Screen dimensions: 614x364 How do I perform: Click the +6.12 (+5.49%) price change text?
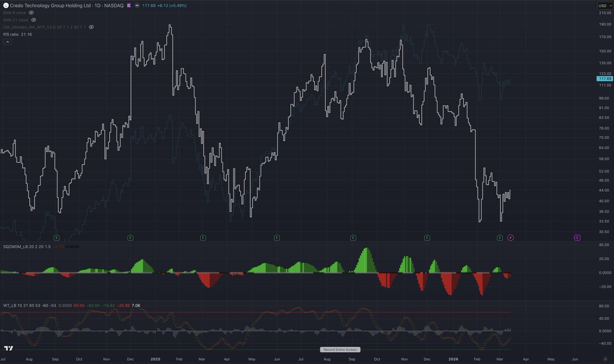pyautogui.click(x=172, y=5)
